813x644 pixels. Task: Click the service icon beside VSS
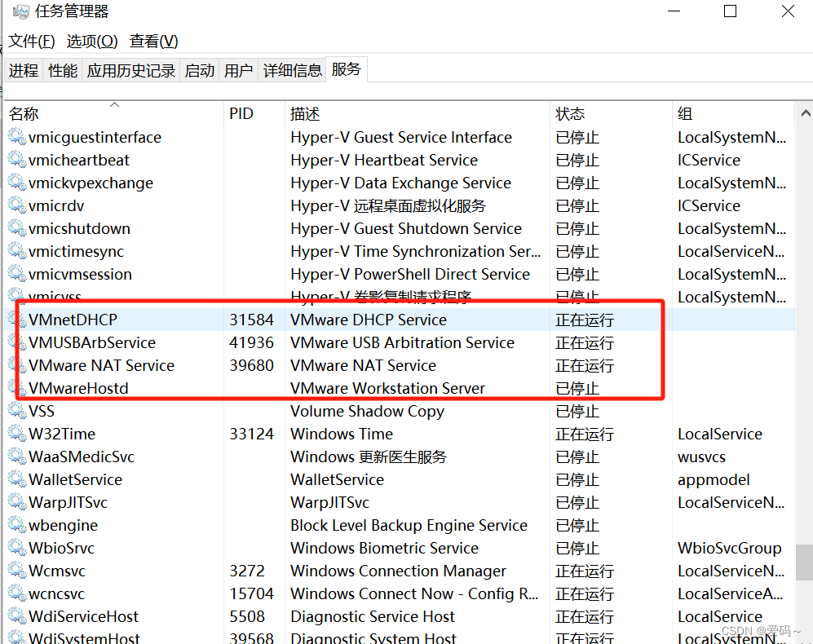tap(16, 411)
